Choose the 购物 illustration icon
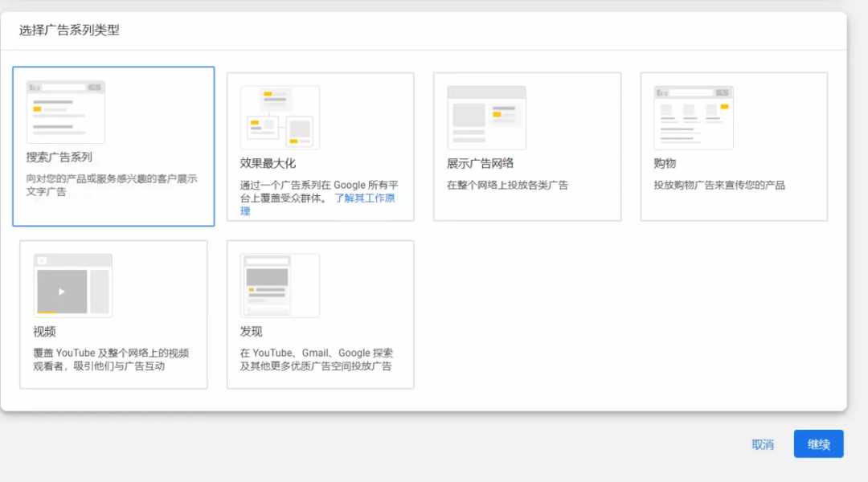This screenshot has height=482, width=868. (x=694, y=117)
